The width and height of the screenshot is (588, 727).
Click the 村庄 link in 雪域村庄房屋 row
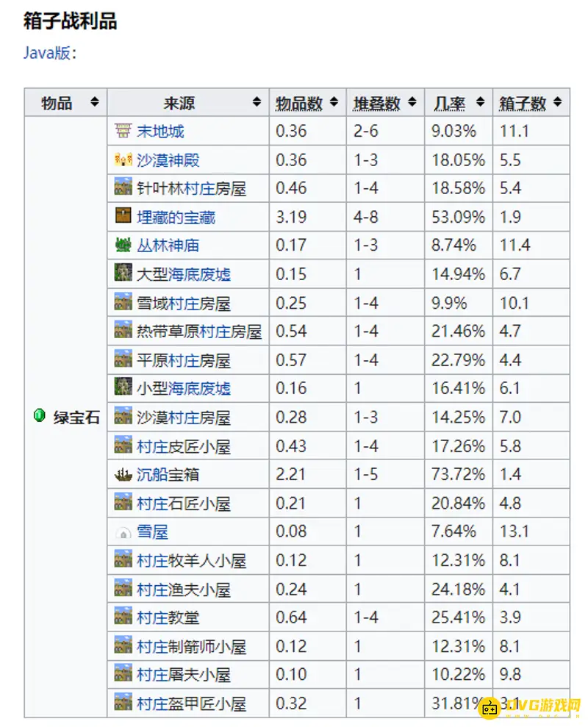pos(184,304)
